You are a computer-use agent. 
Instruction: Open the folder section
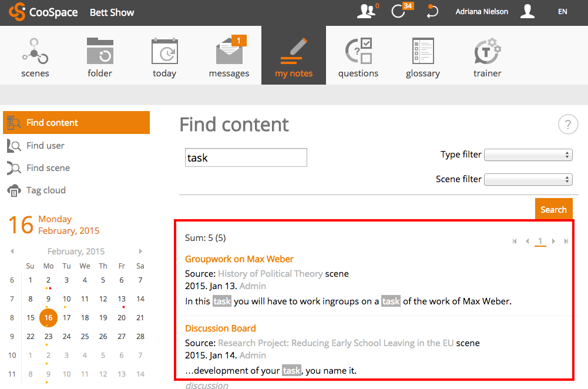click(100, 57)
